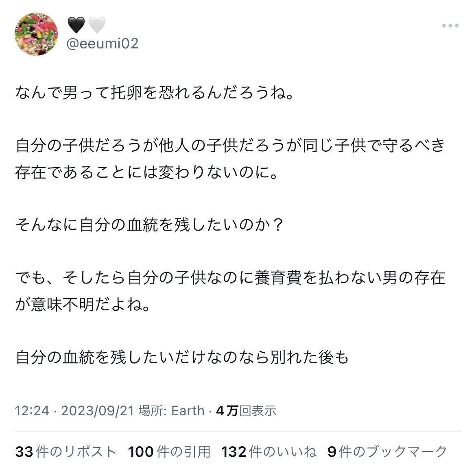Open the @eeumi02 profile handle
This screenshot has height=471, width=476.
pyautogui.click(x=102, y=44)
